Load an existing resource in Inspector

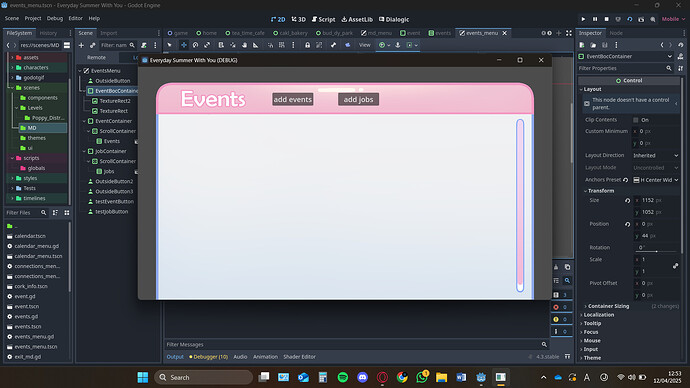coord(593,45)
